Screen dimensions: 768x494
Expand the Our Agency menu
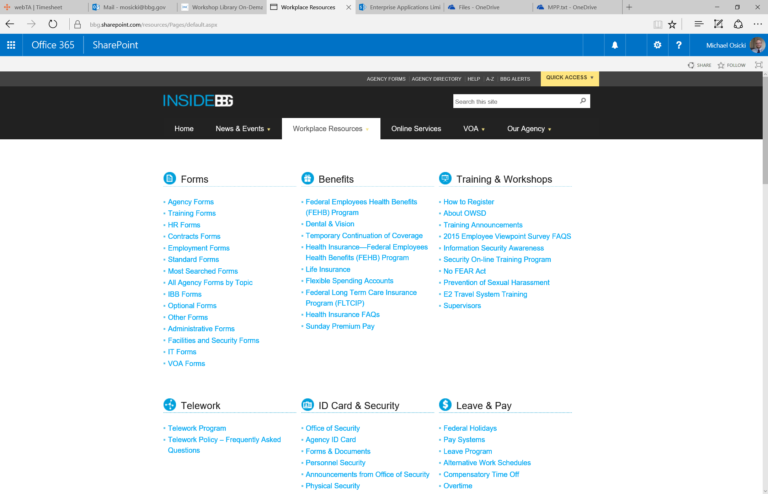coord(528,129)
